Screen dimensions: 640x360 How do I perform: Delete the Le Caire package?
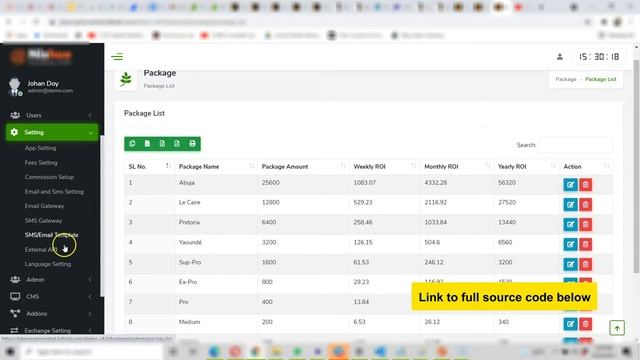[x=585, y=204]
